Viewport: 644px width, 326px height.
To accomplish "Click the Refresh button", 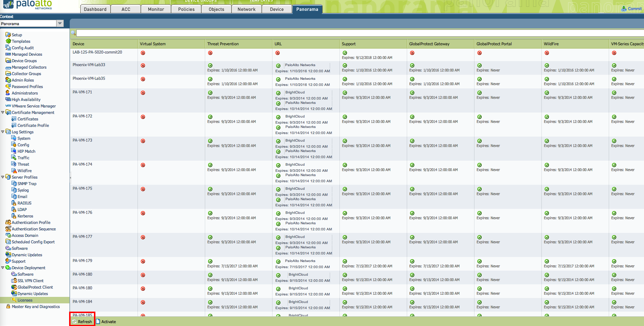I will 82,321.
